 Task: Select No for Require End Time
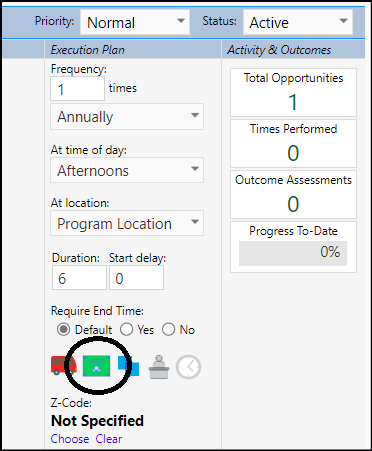click(x=169, y=330)
